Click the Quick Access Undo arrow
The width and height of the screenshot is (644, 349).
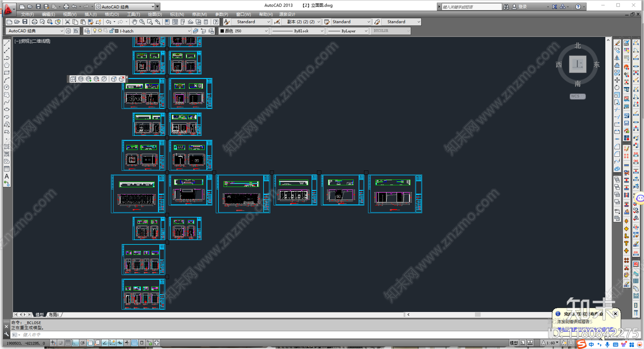pos(74,6)
